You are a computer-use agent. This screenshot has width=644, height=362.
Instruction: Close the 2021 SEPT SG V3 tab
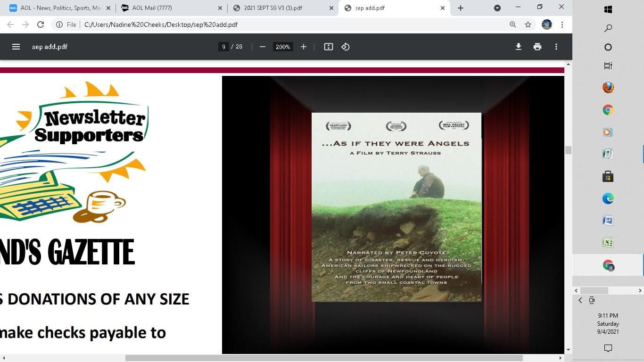tap(331, 8)
